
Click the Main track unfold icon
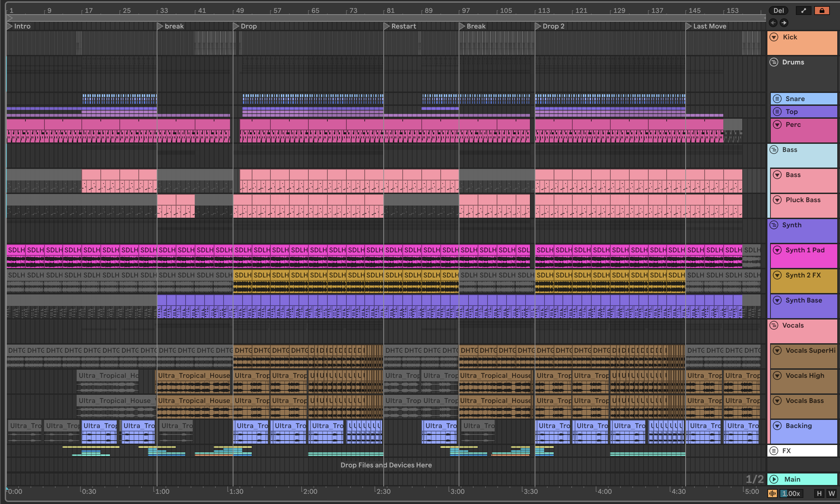click(x=774, y=479)
